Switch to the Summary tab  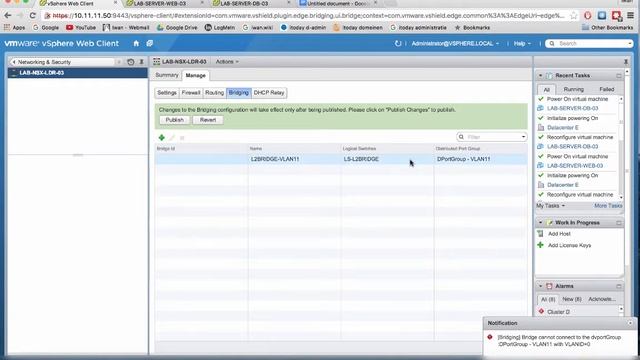pos(167,75)
